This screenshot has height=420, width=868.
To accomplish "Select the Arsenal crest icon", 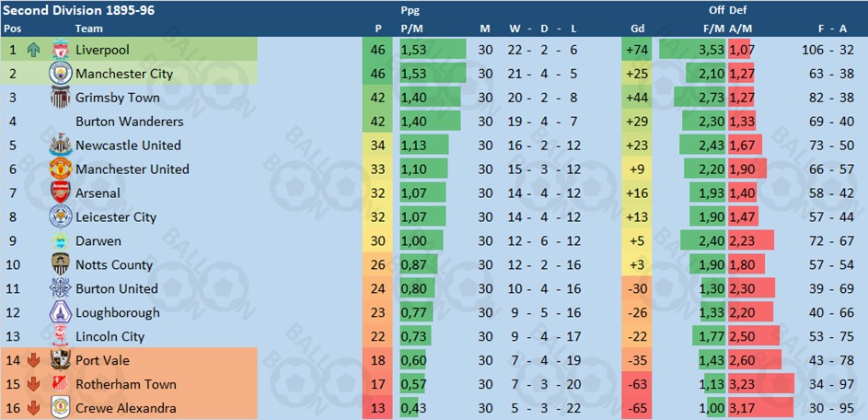I will 61,192.
